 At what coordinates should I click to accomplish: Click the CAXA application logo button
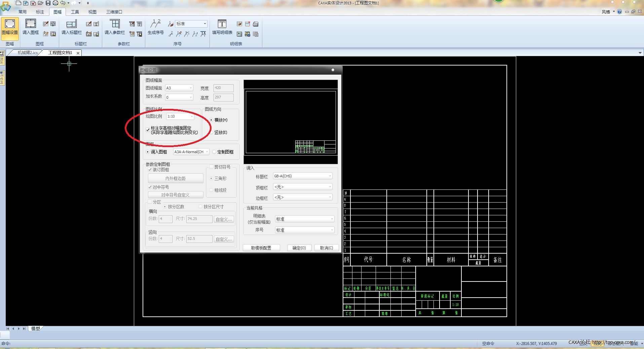tap(6, 6)
